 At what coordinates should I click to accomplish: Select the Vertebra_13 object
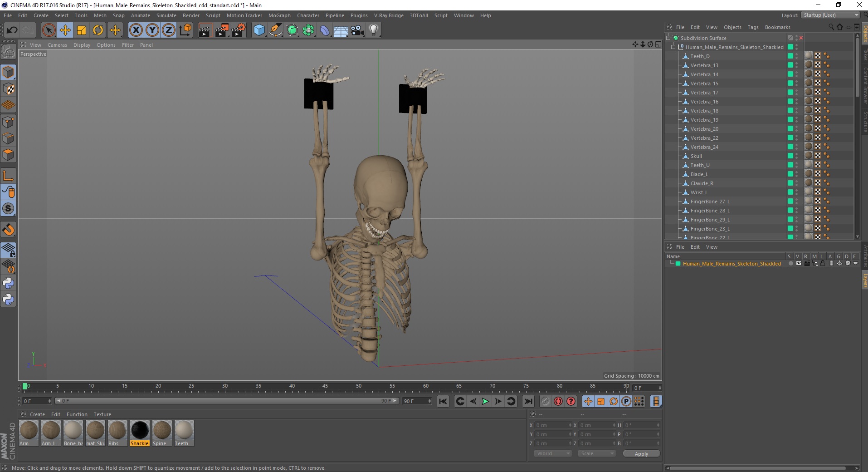click(704, 65)
